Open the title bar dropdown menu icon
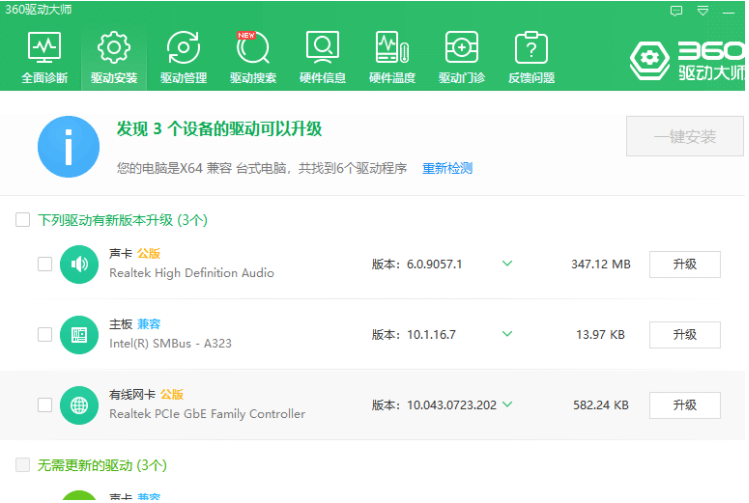The height and width of the screenshot is (503, 749). pyautogui.click(x=703, y=11)
